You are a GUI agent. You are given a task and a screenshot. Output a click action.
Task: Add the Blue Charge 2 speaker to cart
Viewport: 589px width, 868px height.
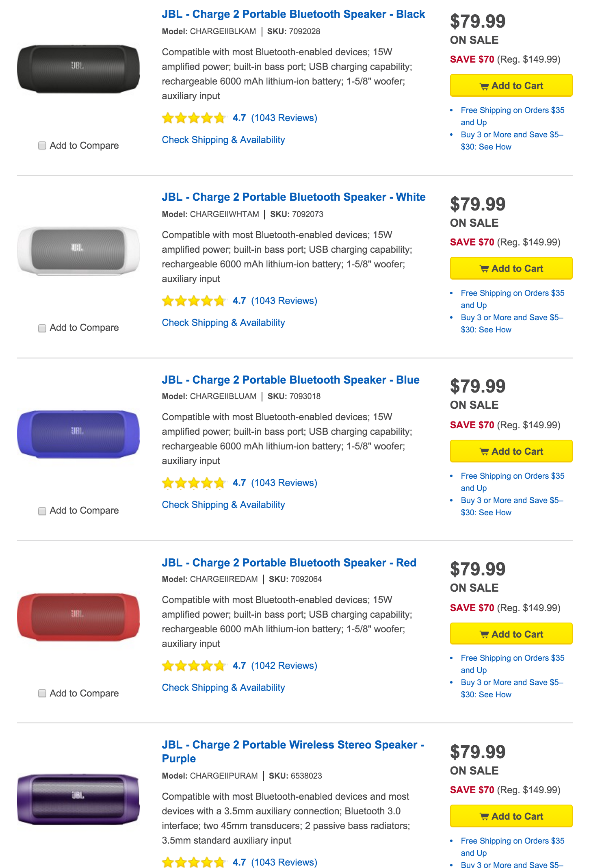tap(511, 451)
